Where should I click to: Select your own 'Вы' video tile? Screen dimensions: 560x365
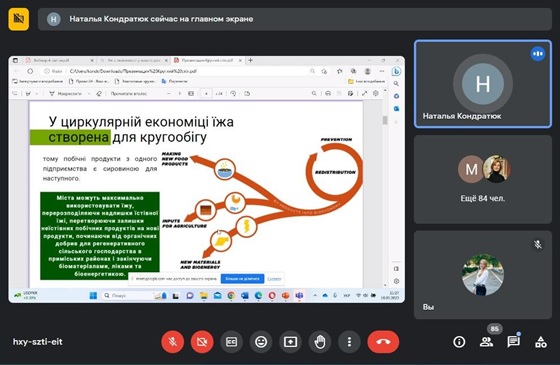pyautogui.click(x=483, y=275)
